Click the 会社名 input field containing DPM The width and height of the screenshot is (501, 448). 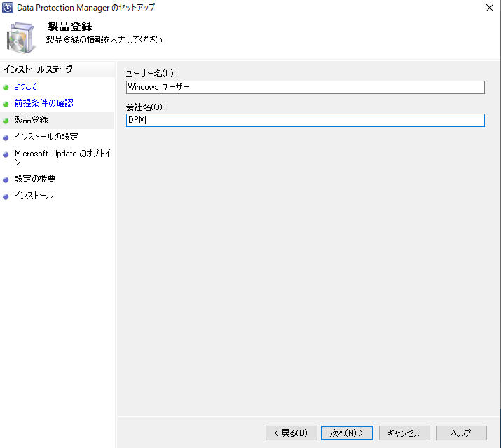click(305, 120)
